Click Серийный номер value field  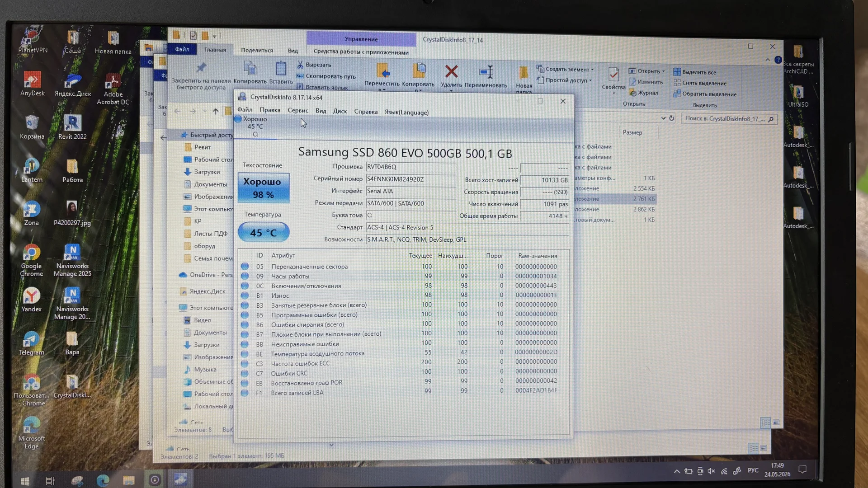point(410,179)
